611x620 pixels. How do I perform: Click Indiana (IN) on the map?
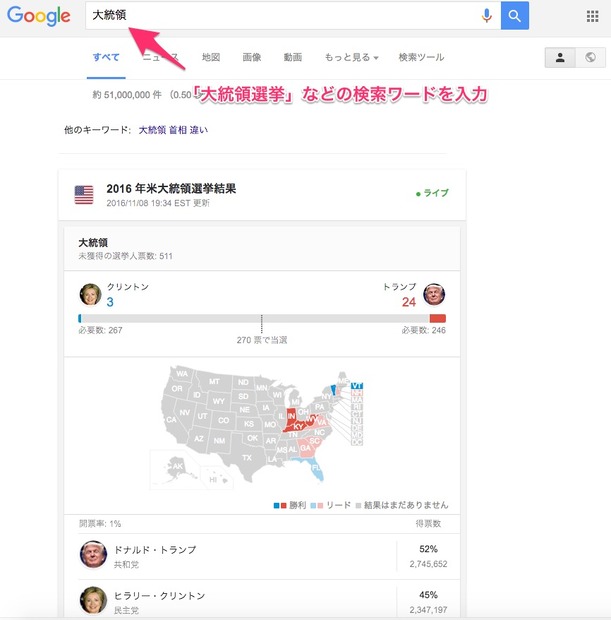coord(291,417)
